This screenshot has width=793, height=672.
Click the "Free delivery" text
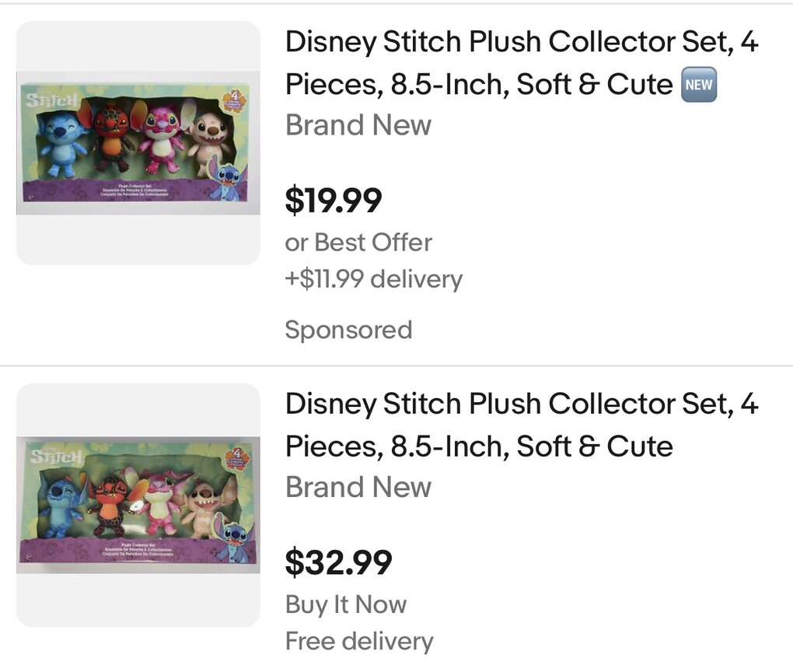[358, 641]
